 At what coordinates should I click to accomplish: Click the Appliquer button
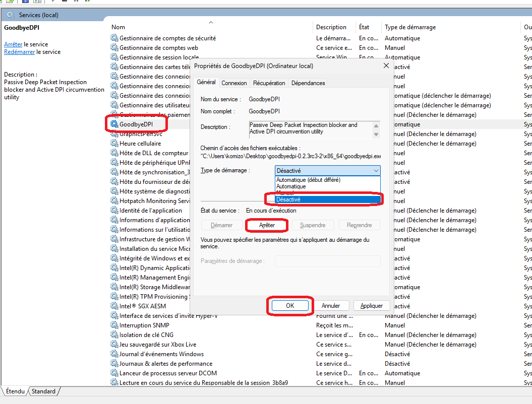(x=372, y=306)
